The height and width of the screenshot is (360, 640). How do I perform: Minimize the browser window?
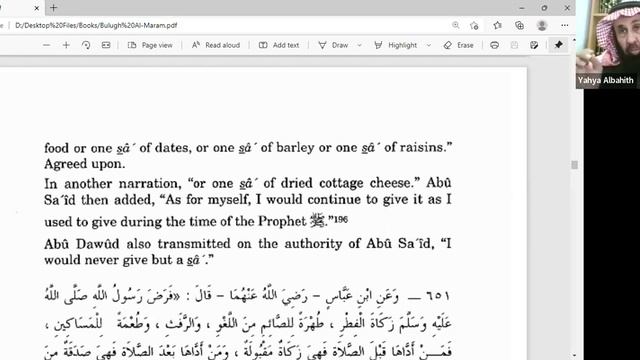pos(522,8)
